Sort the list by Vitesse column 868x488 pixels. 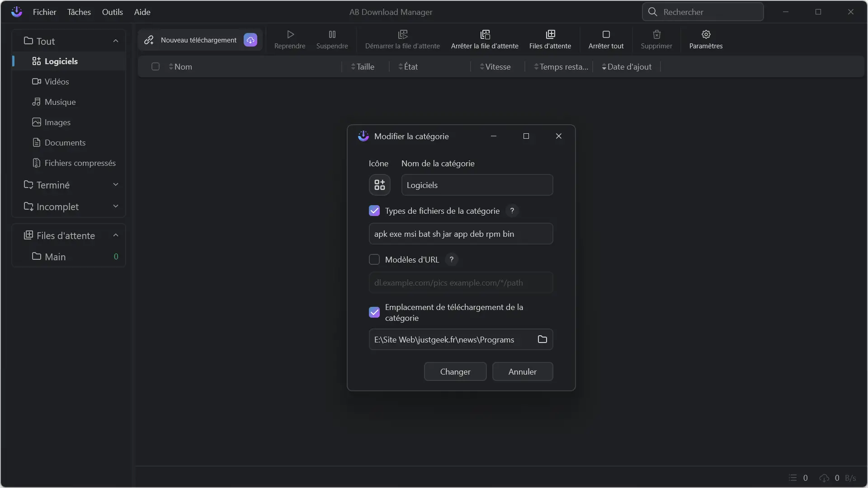coord(495,67)
